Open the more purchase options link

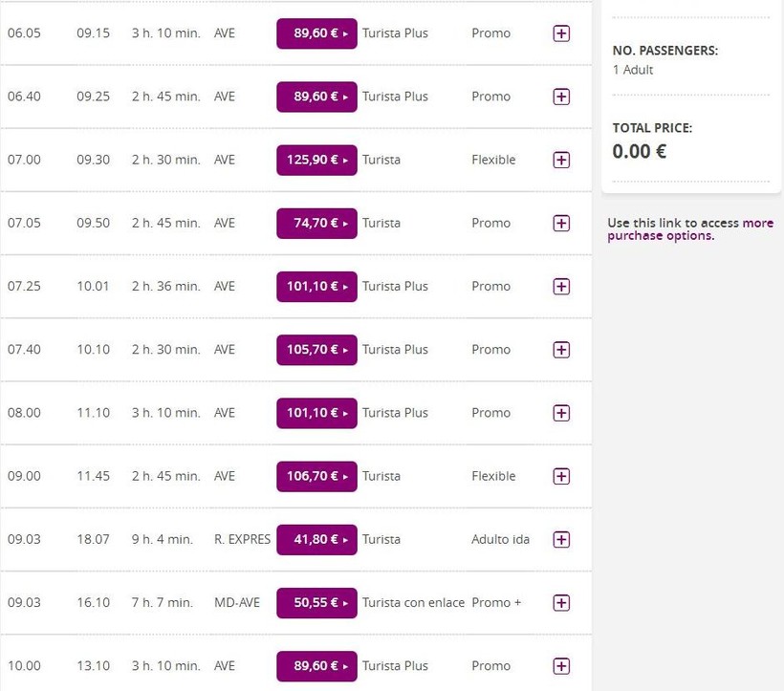[690, 229]
